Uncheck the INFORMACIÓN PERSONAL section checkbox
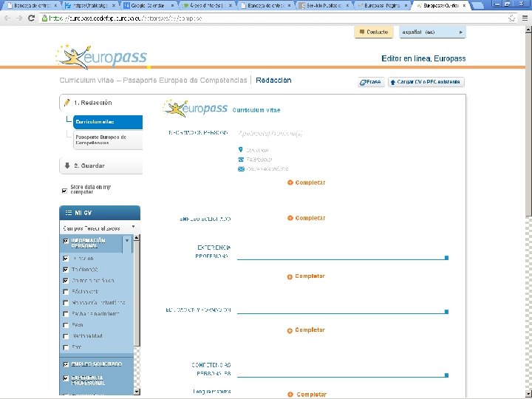The width and height of the screenshot is (532, 399). 66,241
